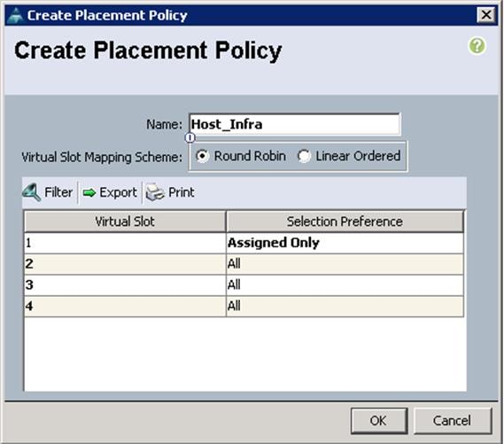Click the info indicator below Name field
Screen dimensions: 504x444
190,138
